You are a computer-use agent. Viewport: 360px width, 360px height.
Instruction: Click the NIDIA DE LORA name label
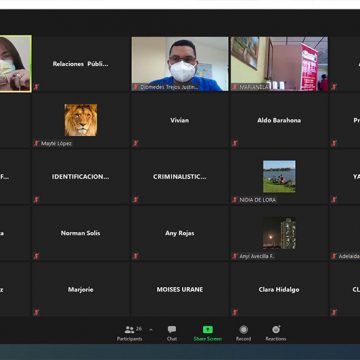(x=258, y=200)
